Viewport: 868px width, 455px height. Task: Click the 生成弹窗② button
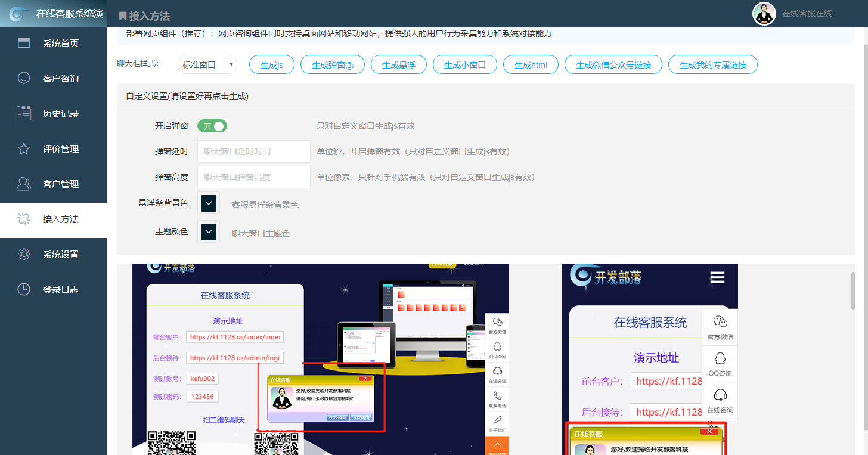(333, 65)
